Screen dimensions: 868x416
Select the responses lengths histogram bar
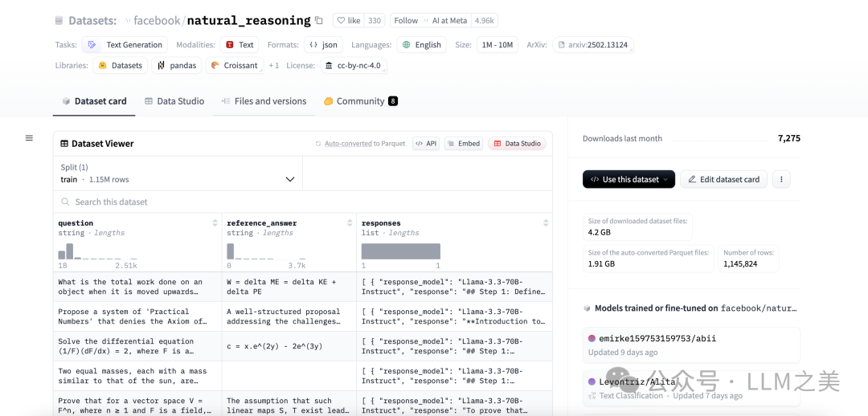click(401, 251)
